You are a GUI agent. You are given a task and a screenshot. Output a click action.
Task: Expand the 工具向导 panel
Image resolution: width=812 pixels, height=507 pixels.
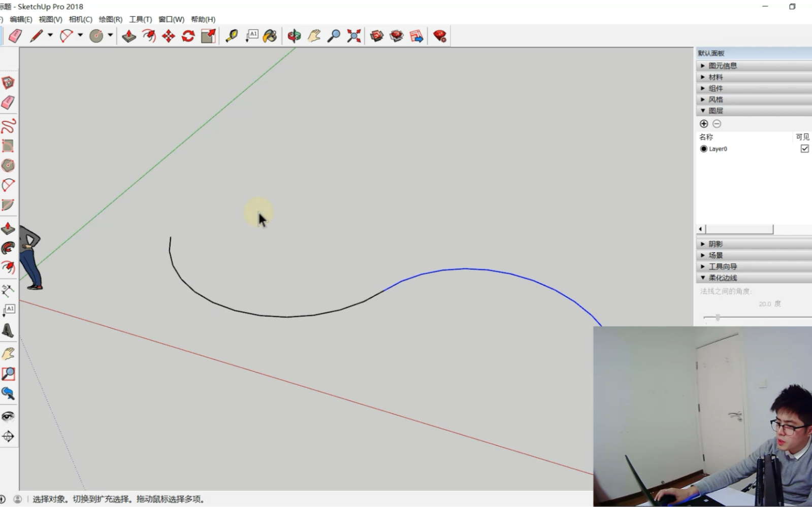754,266
